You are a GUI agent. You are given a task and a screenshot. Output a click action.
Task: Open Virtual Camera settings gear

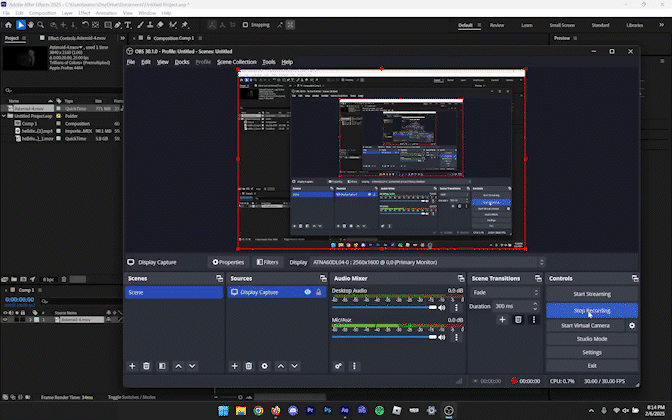(x=632, y=326)
